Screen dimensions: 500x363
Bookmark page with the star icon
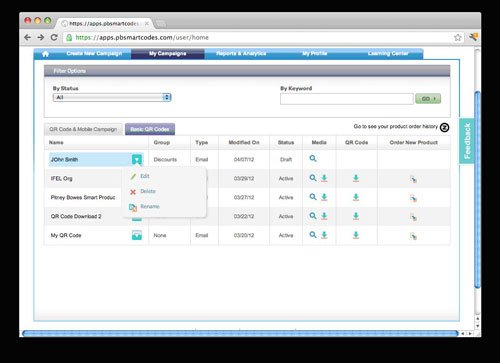[x=458, y=37]
